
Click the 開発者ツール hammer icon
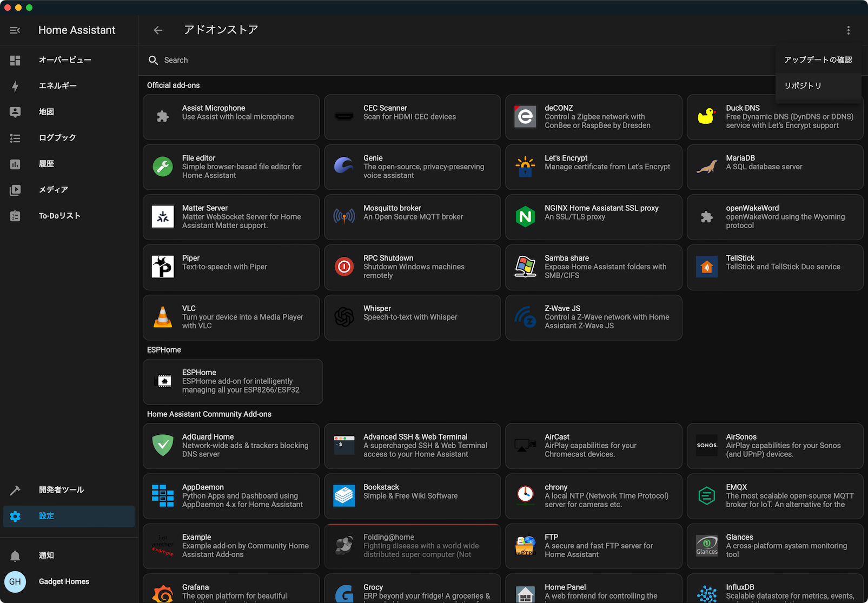(x=15, y=490)
